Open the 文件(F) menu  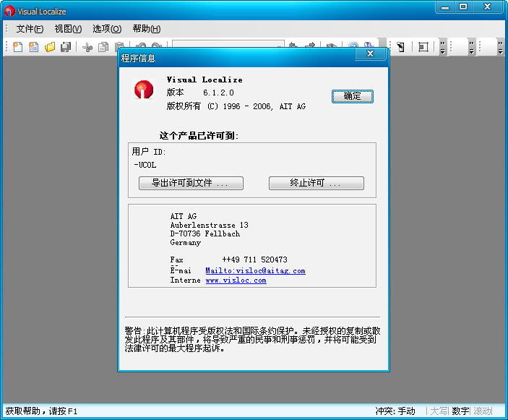[30, 29]
